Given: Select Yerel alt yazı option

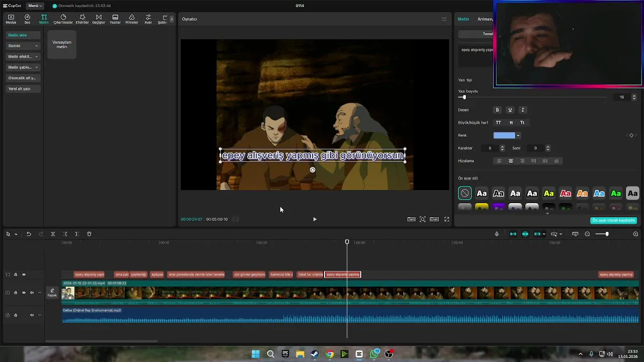Looking at the screenshot, I should click(23, 88).
